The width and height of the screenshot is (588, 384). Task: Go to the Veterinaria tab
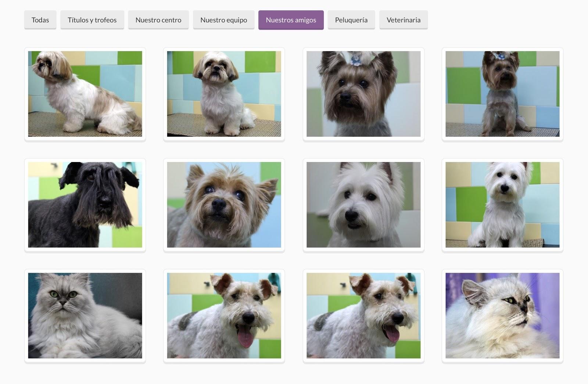click(403, 20)
